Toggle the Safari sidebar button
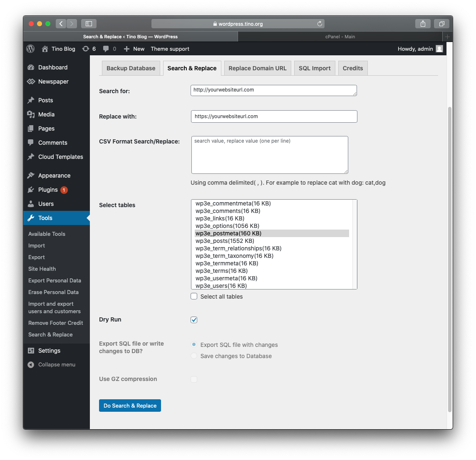 pyautogui.click(x=89, y=24)
